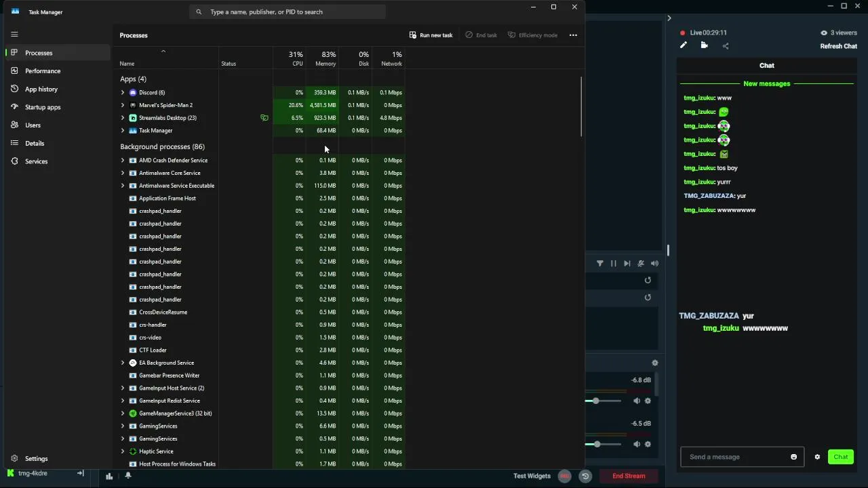Go to App history page

(57, 89)
